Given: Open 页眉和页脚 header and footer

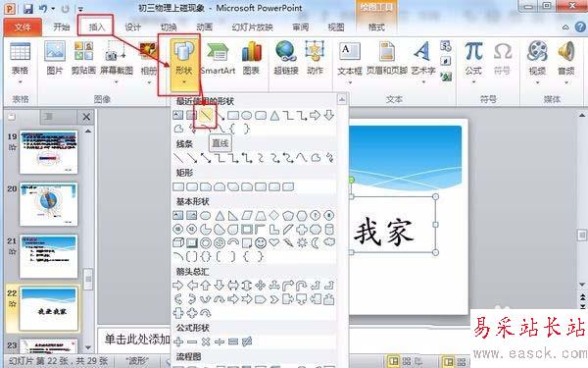Looking at the screenshot, I should tap(387, 58).
